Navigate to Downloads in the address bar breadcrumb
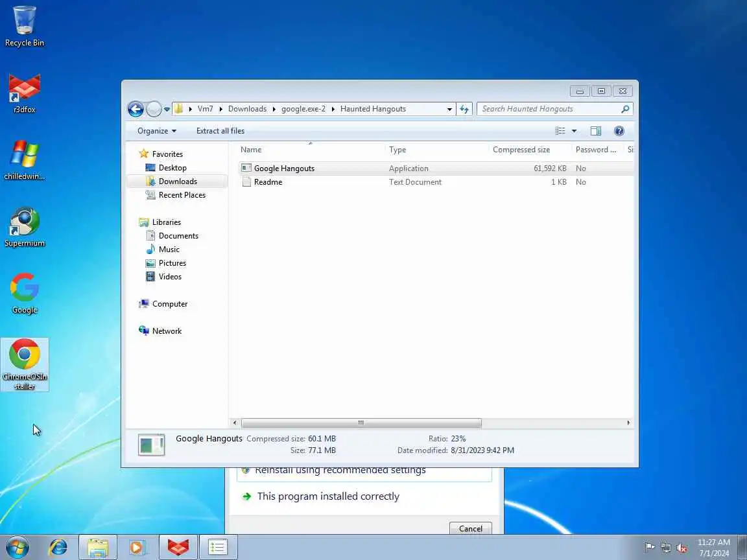 (x=247, y=109)
